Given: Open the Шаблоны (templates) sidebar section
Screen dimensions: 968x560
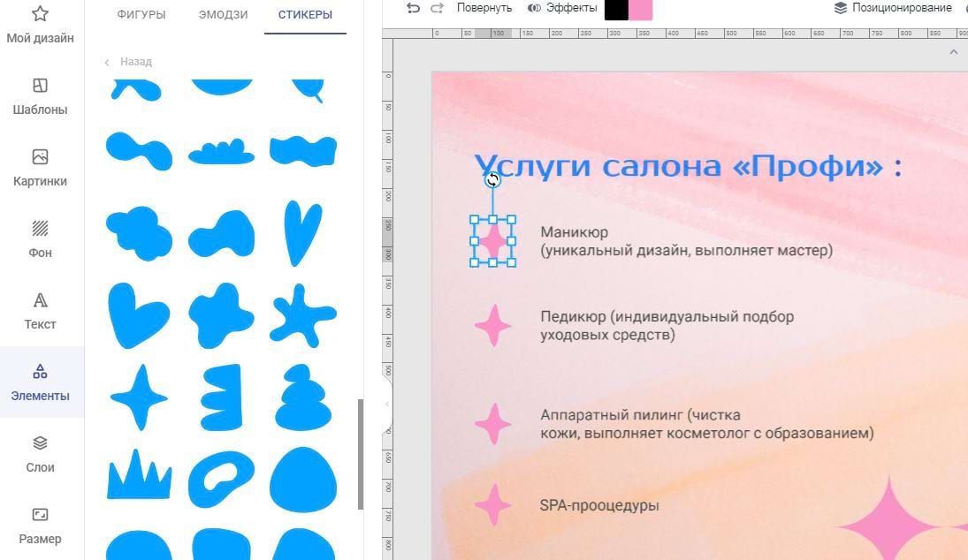Looking at the screenshot, I should pos(40,96).
